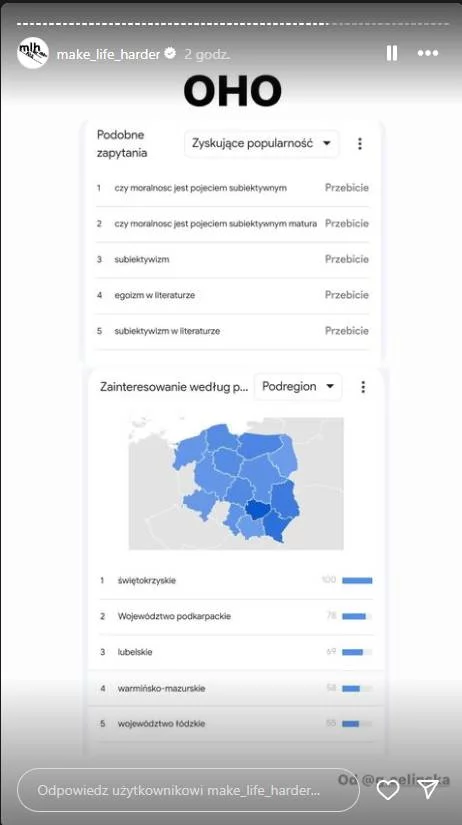
Task: Choose the świętokrzyskie region row
Action: coord(236,581)
